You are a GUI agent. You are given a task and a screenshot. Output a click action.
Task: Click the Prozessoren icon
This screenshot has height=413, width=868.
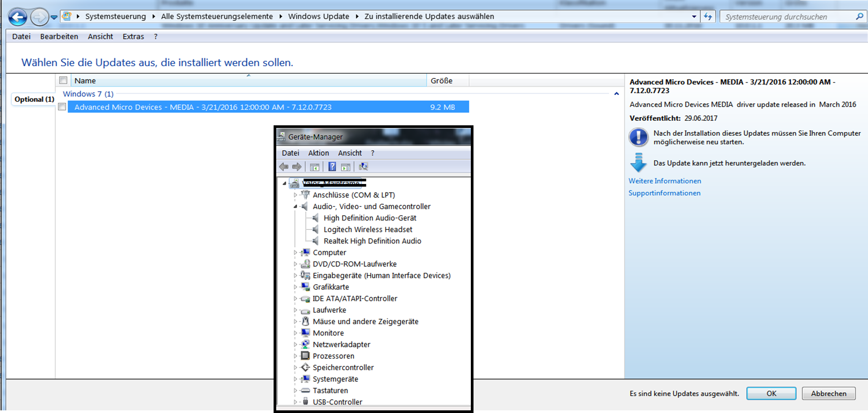click(x=305, y=356)
